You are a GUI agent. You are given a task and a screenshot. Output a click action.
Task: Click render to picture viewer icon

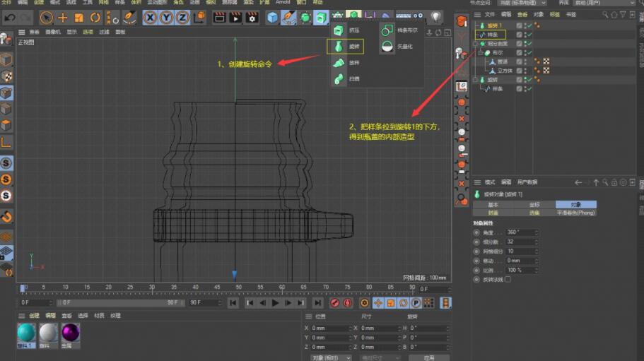[x=235, y=18]
